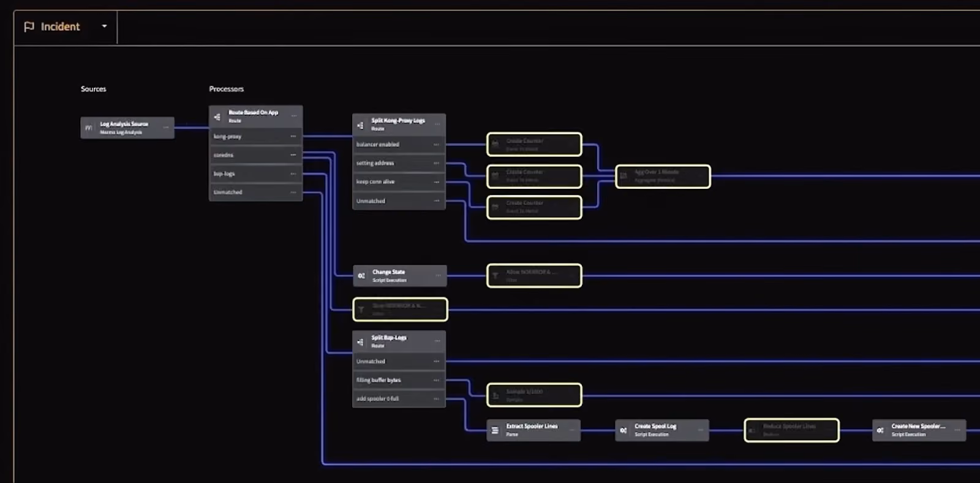Select the Extract Spooler Lines node title
980x483 pixels.
[x=532, y=426]
